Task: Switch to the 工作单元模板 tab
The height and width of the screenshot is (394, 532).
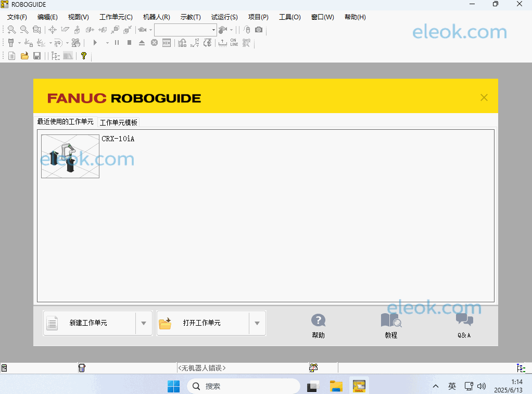Action: point(118,122)
